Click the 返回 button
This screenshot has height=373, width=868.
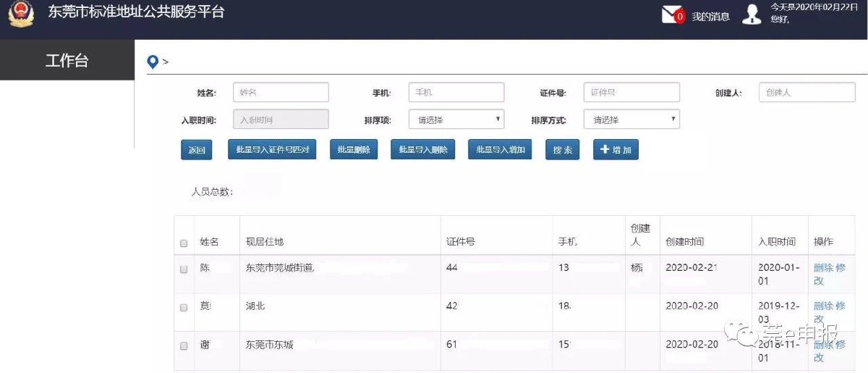[x=196, y=150]
